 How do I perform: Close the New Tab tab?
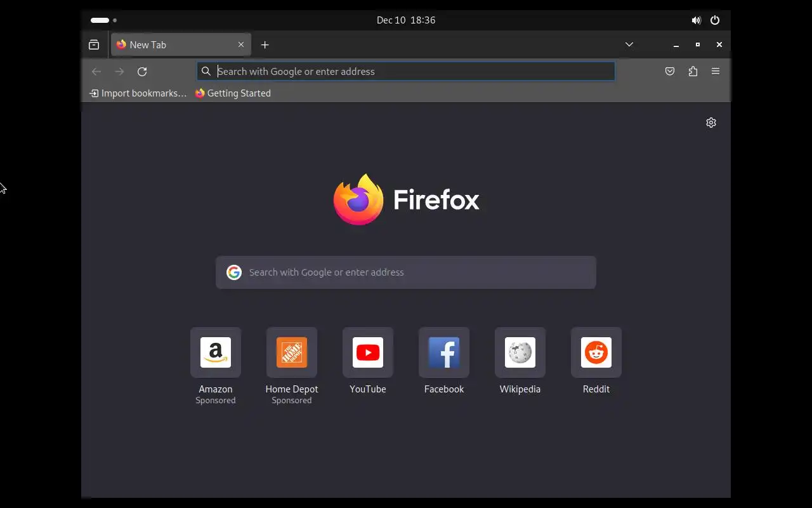241,44
